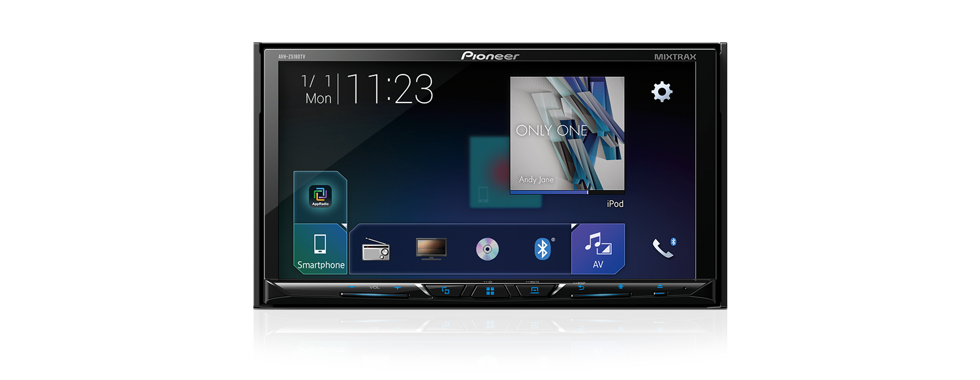Viewport: 980px width, 380px height.
Task: Open the AV source menu tile
Action: pyautogui.click(x=598, y=249)
